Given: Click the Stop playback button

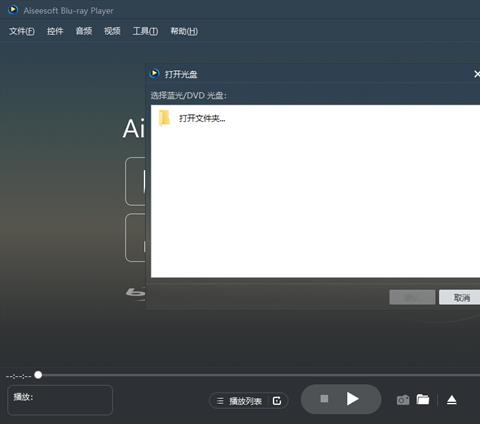Looking at the screenshot, I should pos(324,399).
